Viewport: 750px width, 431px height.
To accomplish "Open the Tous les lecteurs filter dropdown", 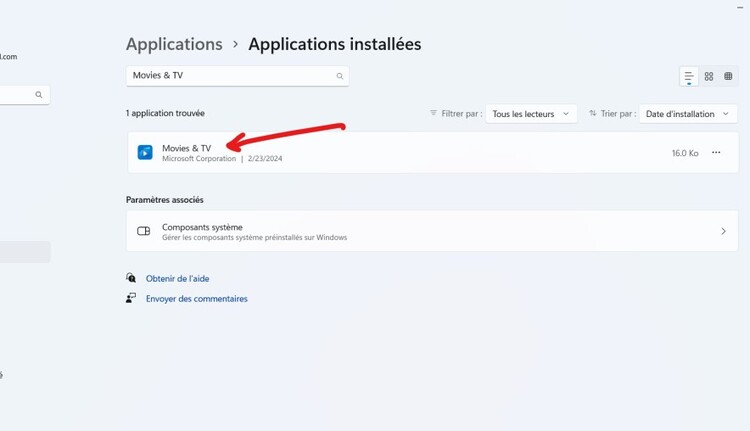I will (531, 114).
